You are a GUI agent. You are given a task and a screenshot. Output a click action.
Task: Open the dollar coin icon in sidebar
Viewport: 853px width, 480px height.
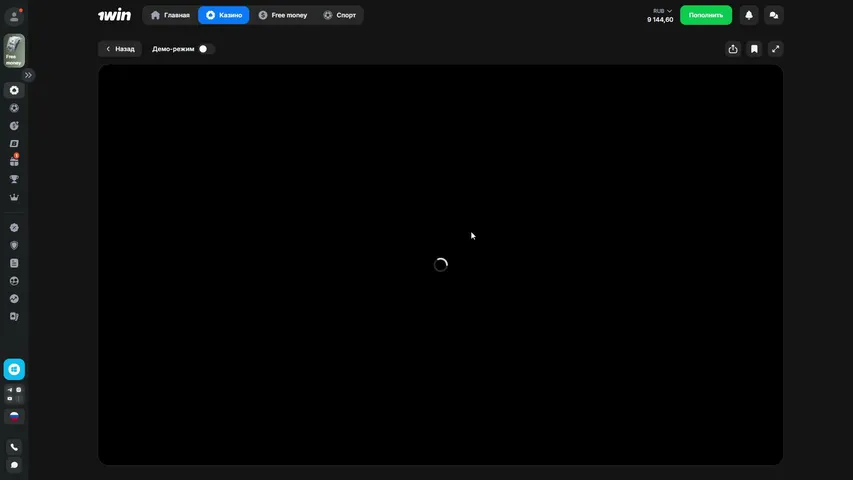(14, 126)
